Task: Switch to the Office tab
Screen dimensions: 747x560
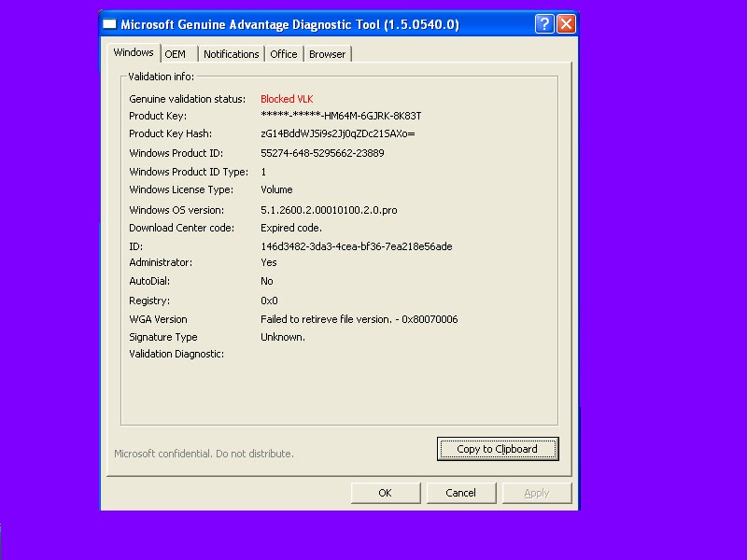Action: 284,54
